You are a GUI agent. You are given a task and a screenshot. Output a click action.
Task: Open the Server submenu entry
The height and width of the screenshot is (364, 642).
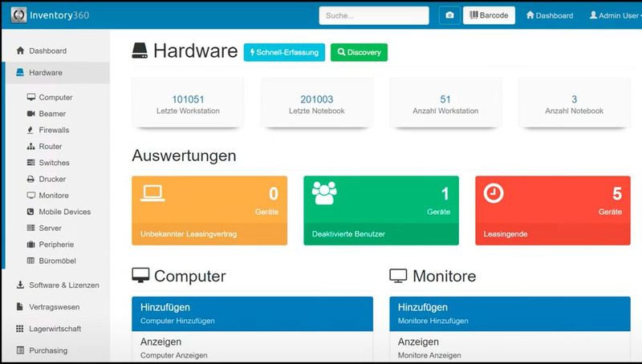[x=50, y=229]
